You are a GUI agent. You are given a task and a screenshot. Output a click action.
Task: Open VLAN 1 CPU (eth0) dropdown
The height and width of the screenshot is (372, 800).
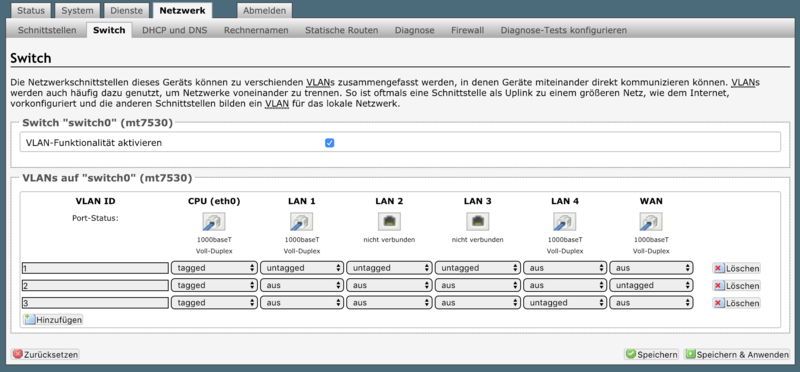(214, 268)
